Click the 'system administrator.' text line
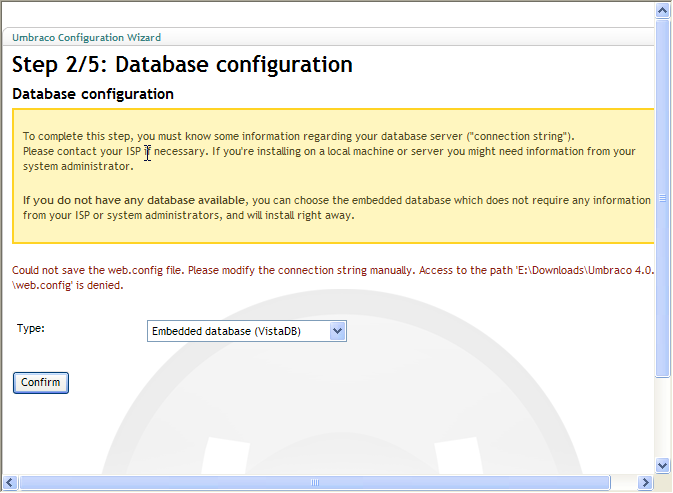The width and height of the screenshot is (673, 493). coord(78,166)
